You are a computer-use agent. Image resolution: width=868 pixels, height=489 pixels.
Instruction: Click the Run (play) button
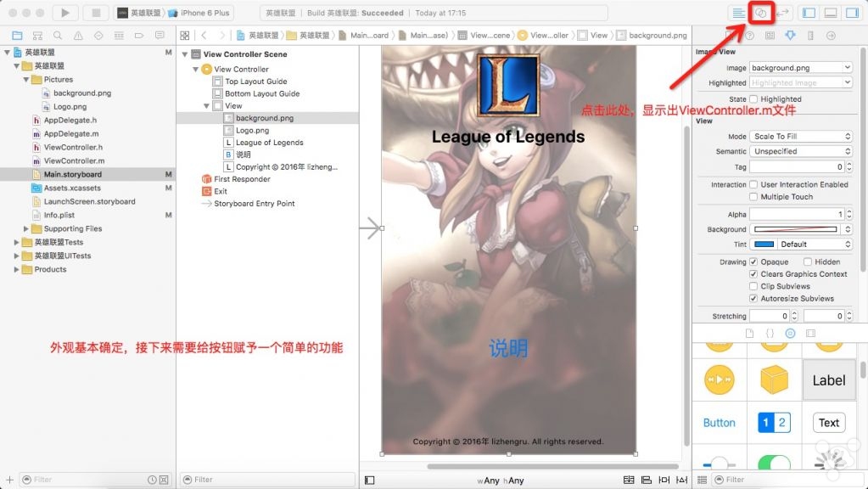pyautogui.click(x=65, y=13)
